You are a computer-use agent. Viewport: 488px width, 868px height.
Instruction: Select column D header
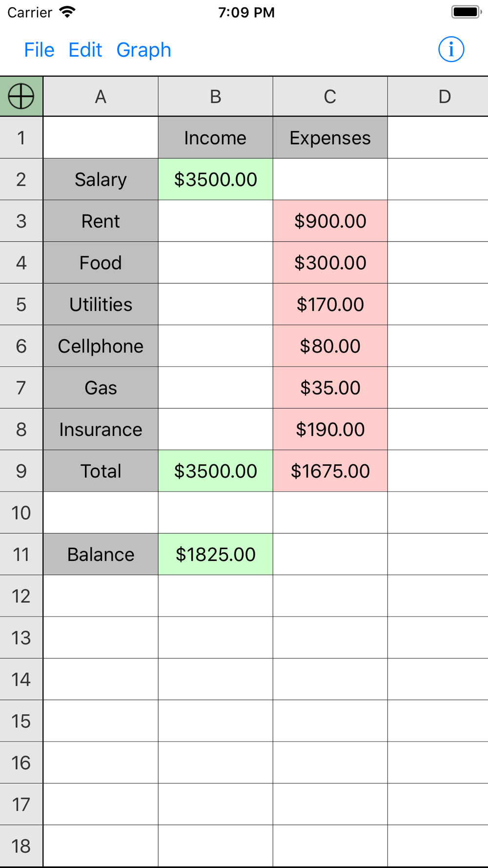point(444,97)
